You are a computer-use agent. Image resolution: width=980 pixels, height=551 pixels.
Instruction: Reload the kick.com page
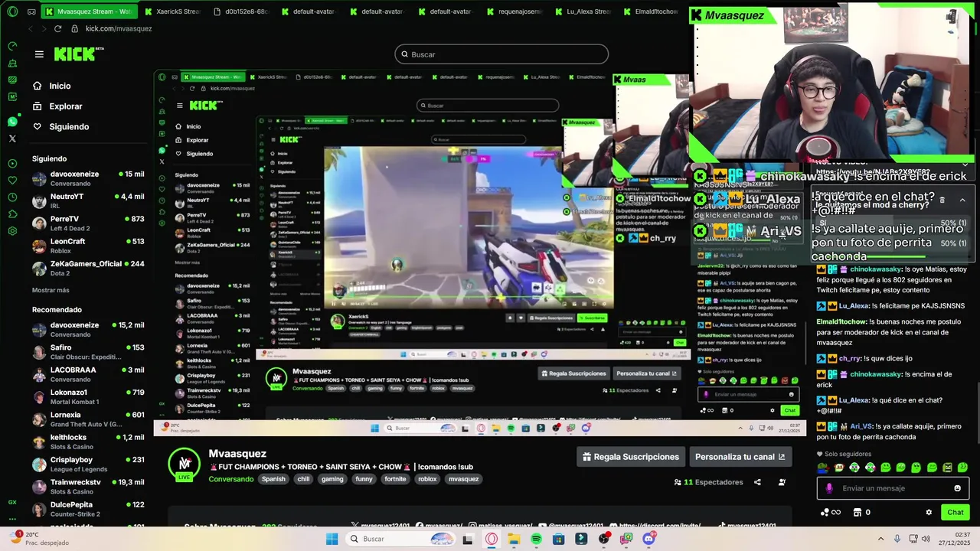click(57, 28)
